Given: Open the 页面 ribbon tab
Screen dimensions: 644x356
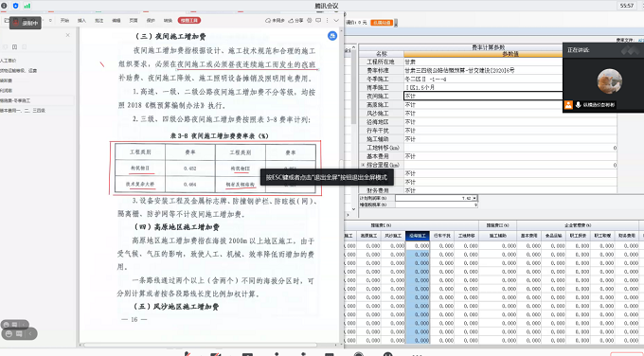Looking at the screenshot, I should [x=134, y=20].
